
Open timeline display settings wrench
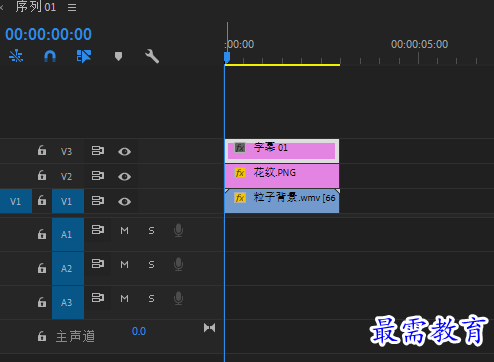click(x=152, y=56)
